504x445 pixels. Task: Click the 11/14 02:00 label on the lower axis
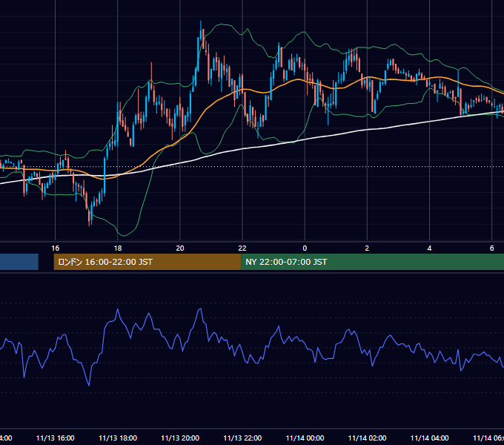pos(367,438)
